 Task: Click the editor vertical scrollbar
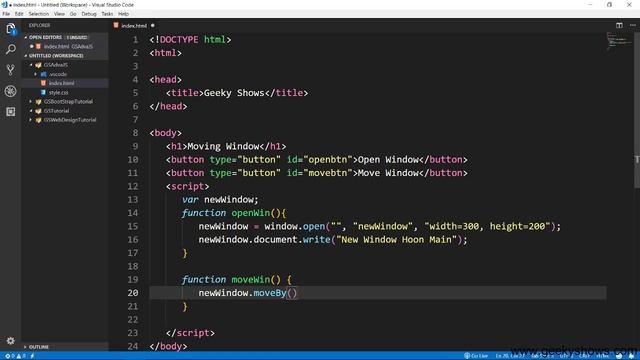(x=637, y=110)
